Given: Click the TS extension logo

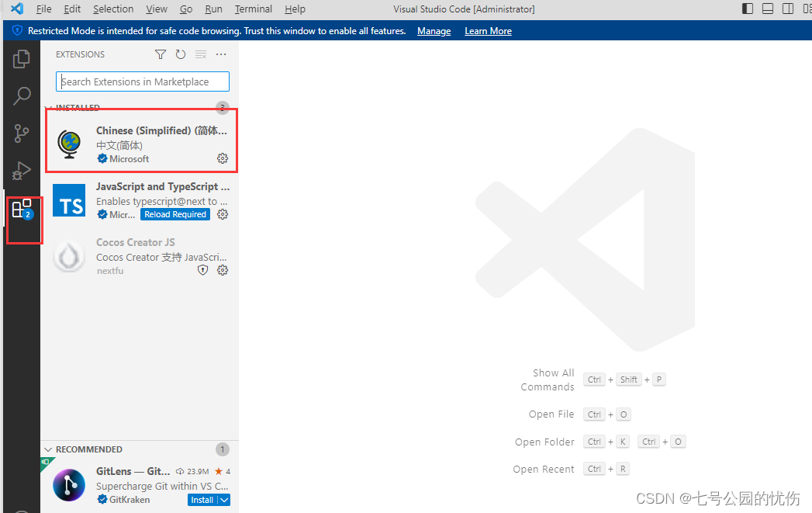Looking at the screenshot, I should [69, 200].
